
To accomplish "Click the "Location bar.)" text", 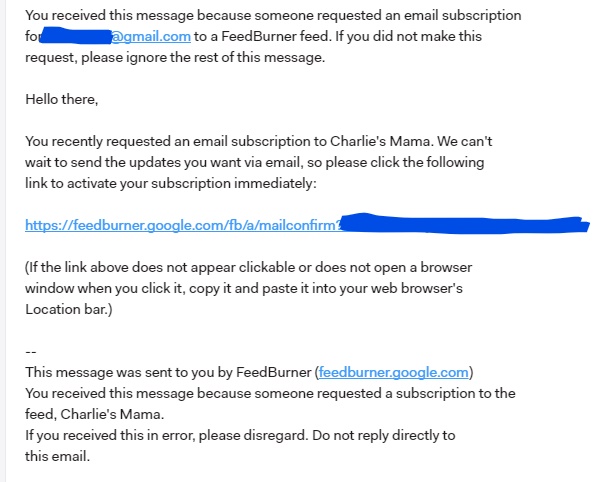I will 69,309.
